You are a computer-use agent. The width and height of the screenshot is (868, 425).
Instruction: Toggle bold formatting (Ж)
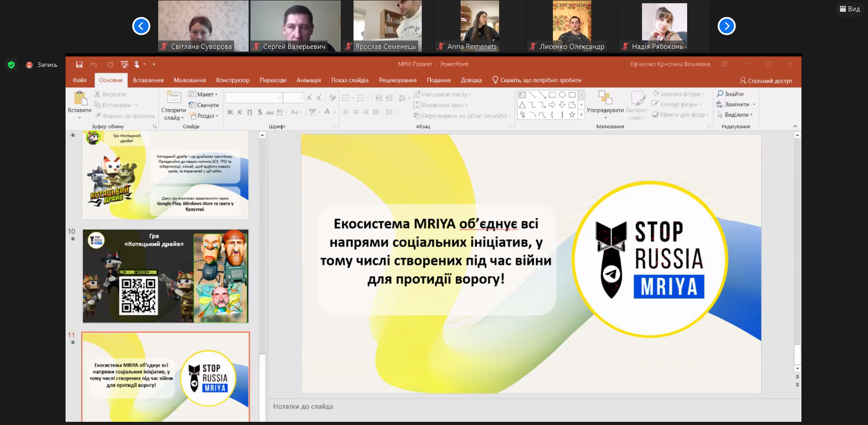coord(230,112)
